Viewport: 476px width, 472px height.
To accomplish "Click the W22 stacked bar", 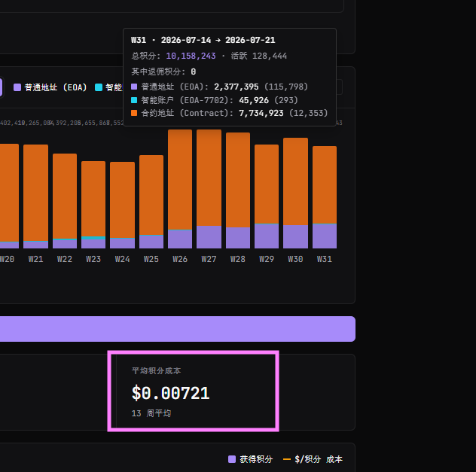I will 65,201.
